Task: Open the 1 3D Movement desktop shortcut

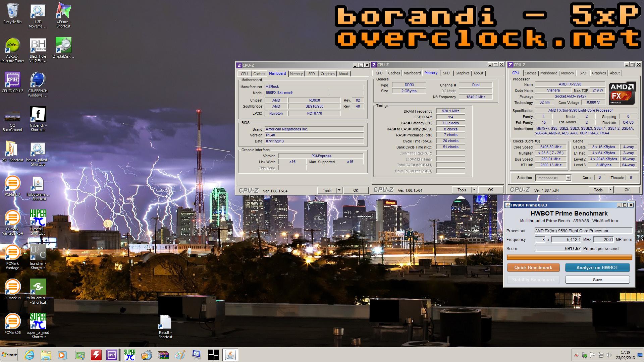Action: tap(38, 15)
